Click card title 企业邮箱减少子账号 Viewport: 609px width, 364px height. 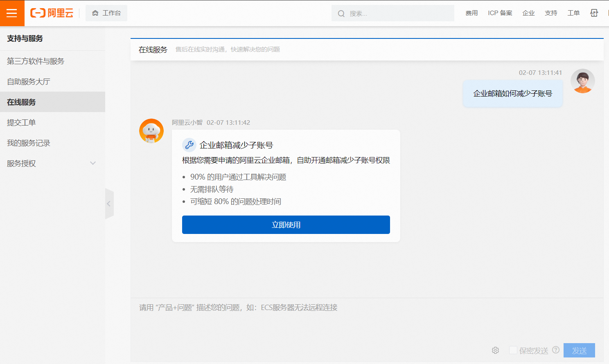(x=236, y=145)
